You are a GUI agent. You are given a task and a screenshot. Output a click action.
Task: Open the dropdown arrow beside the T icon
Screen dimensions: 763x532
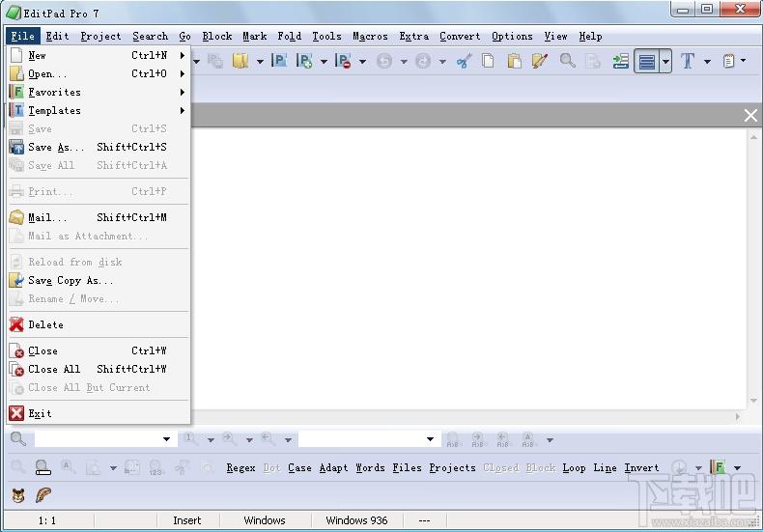(707, 61)
